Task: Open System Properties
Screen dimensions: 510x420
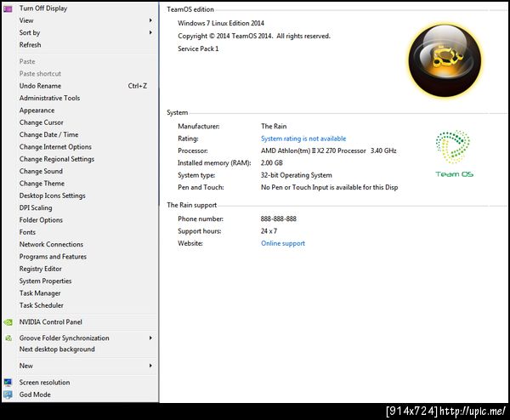Action: tap(45, 281)
